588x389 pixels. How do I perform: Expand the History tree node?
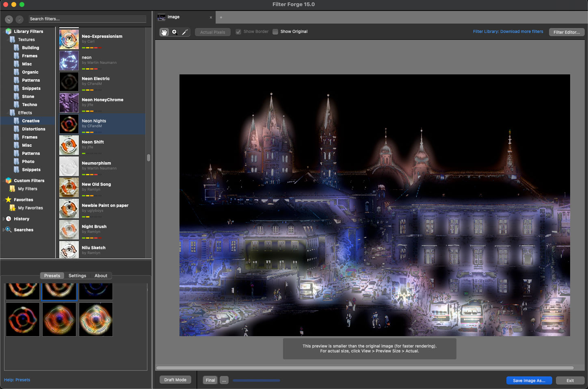click(x=4, y=219)
